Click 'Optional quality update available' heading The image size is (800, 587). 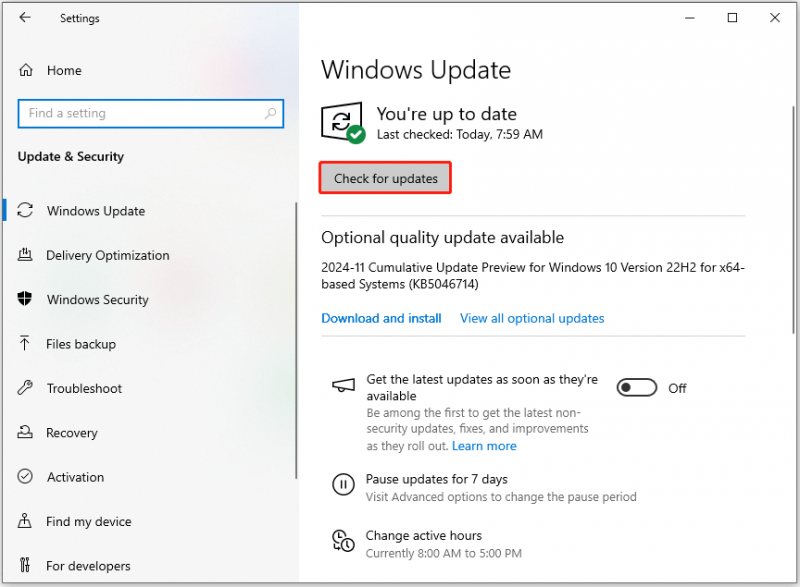(x=442, y=238)
